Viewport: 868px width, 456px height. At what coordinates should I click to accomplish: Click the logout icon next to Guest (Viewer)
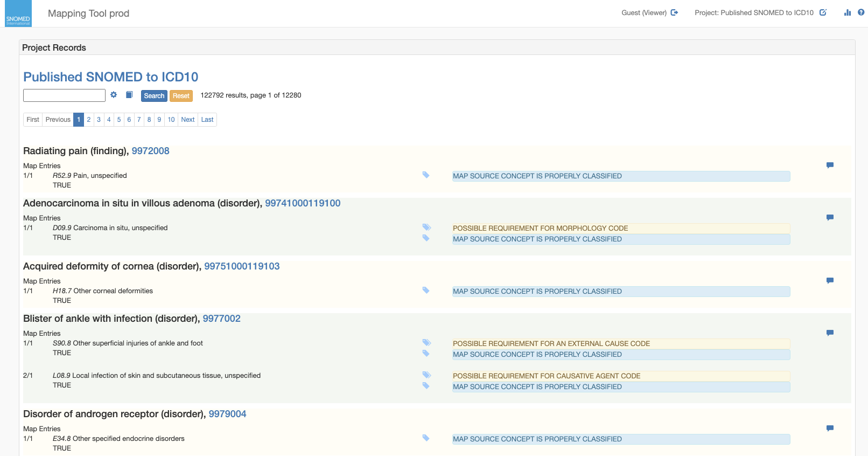(674, 12)
